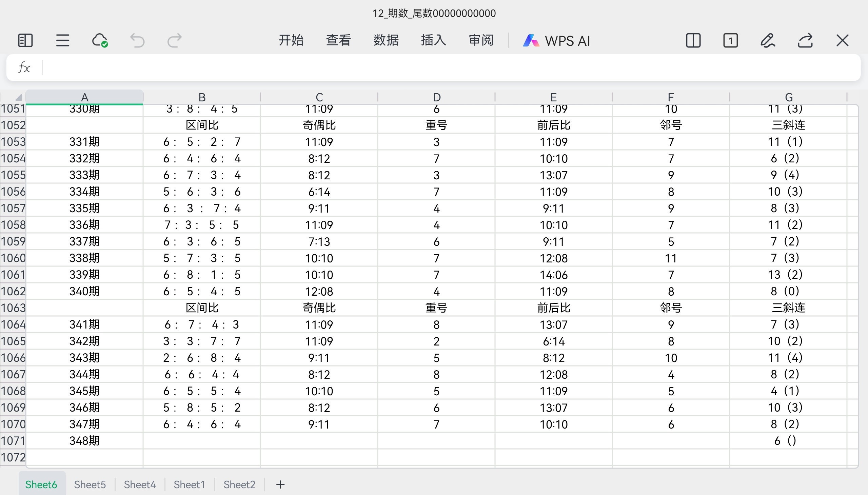Open the split view icon
The height and width of the screenshot is (495, 868).
[693, 40]
